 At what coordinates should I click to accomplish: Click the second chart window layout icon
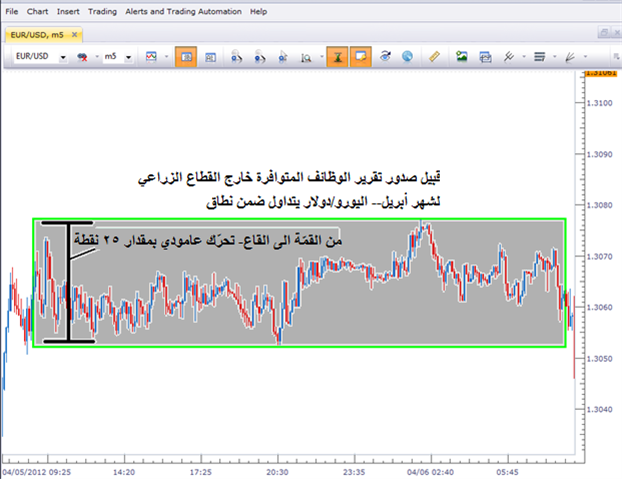point(210,57)
